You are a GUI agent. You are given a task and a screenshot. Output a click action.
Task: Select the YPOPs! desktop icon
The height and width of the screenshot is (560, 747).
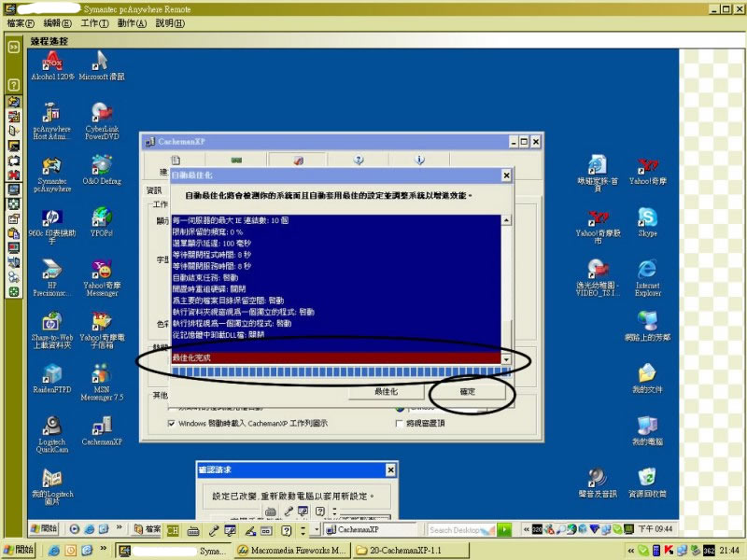[x=102, y=222]
